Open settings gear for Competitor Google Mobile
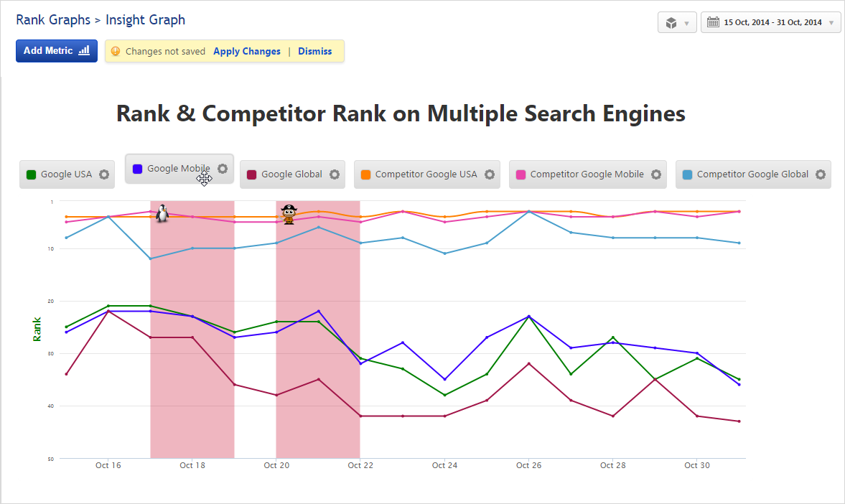The image size is (845, 504). point(655,174)
